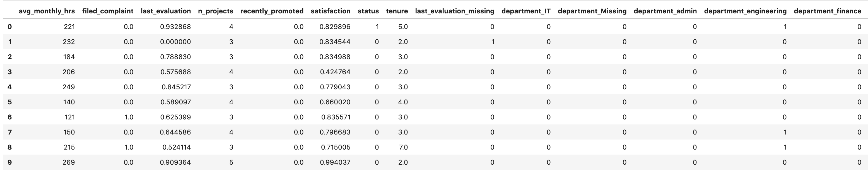Select row index label 9

point(9,163)
